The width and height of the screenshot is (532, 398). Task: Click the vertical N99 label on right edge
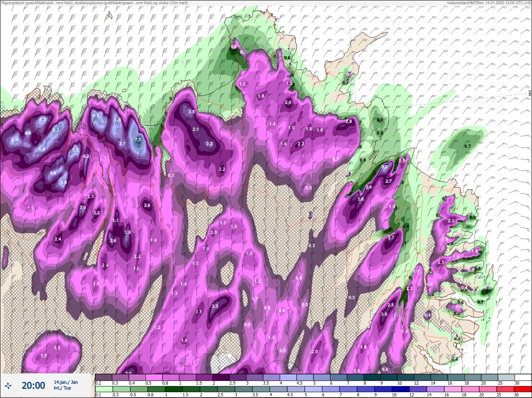click(530, 93)
